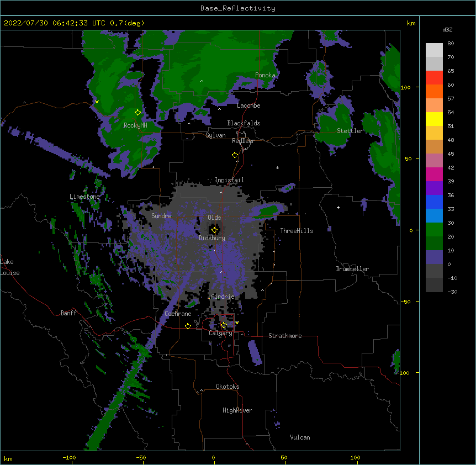Click the yellow diamond marker south of RedDeer
The height and width of the screenshot is (465, 476).
pos(235,155)
